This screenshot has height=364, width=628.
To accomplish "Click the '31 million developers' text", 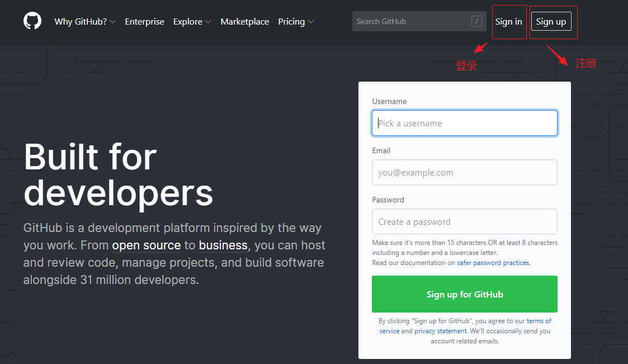I will pyautogui.click(x=139, y=280).
